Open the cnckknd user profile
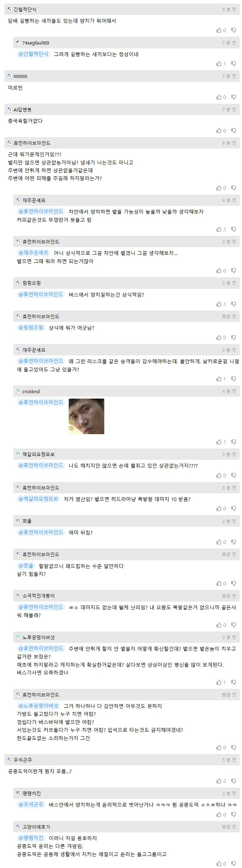 click(31, 391)
